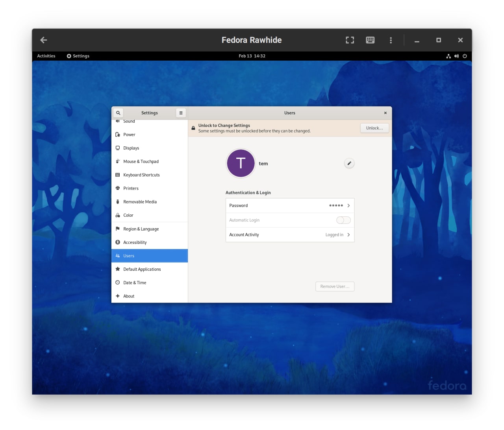Edit the user name with pencil button
Image resolution: width=504 pixels, height=430 pixels.
point(349,163)
